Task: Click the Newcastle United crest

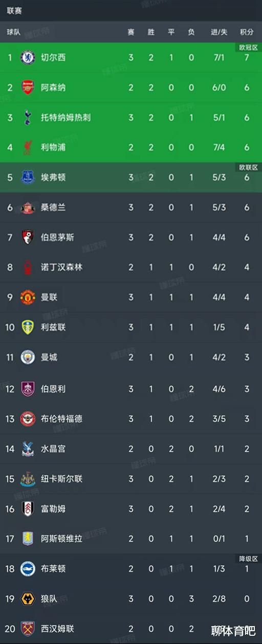Action: [x=28, y=478]
